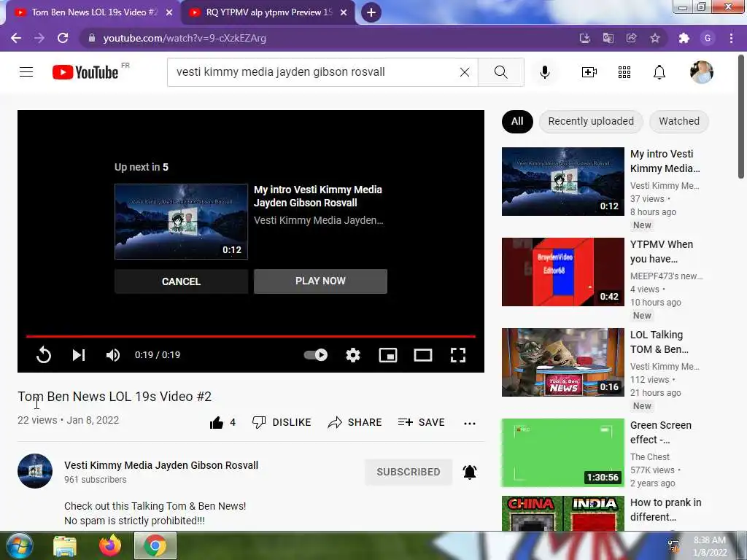Open Firefox from the taskbar
Image resolution: width=747 pixels, height=560 pixels.
[x=110, y=546]
